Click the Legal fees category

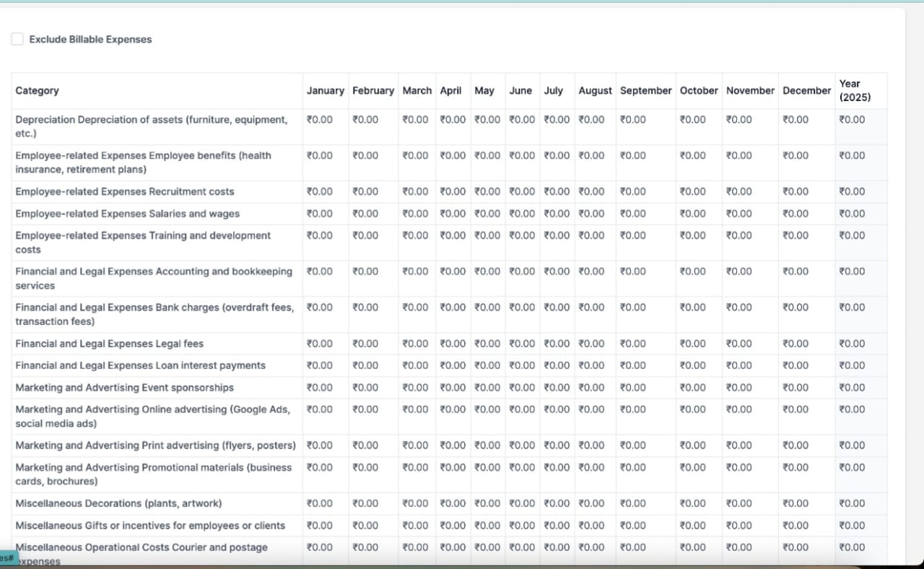click(109, 344)
